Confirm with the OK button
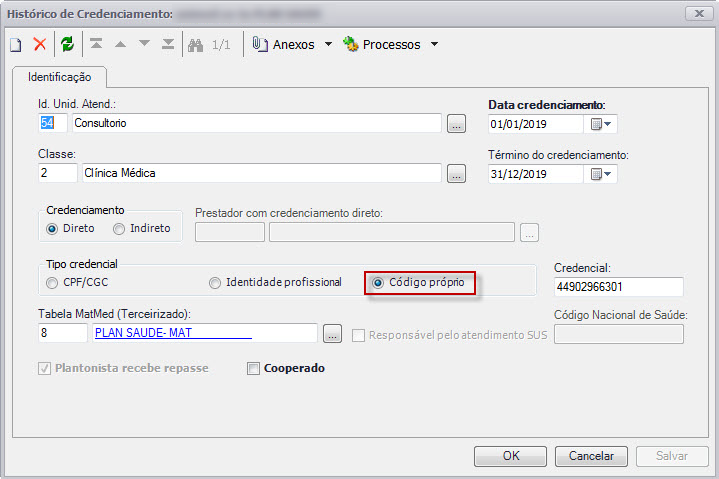719x479 pixels. click(x=510, y=456)
